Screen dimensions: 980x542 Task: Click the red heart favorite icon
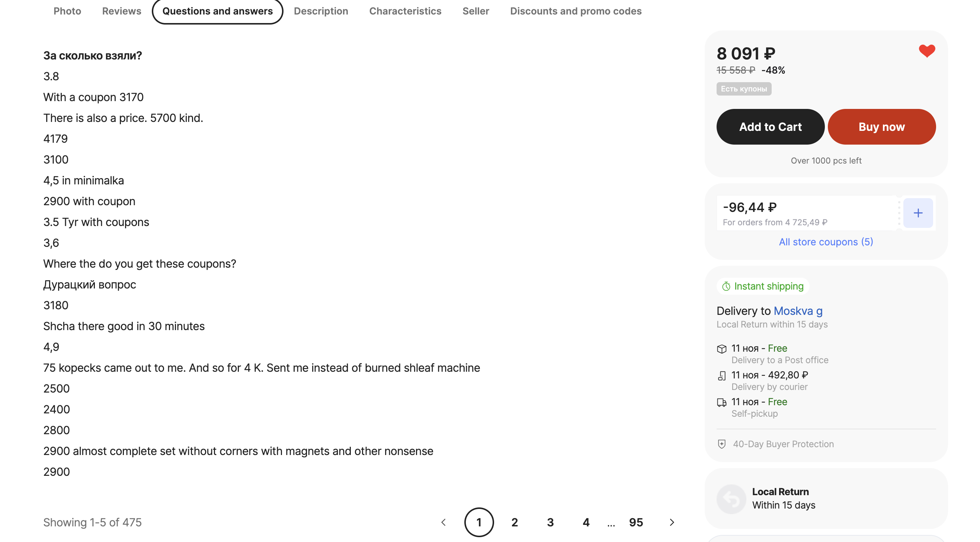tap(926, 51)
